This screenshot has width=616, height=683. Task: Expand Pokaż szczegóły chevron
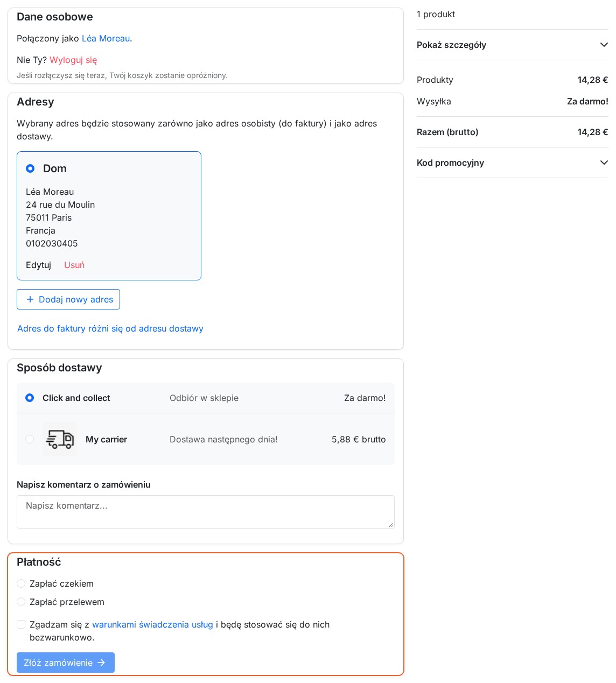tap(604, 45)
